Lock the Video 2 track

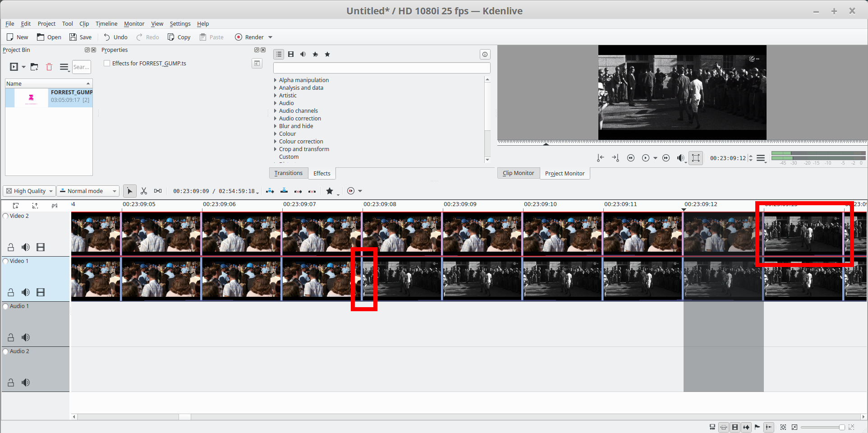click(11, 247)
